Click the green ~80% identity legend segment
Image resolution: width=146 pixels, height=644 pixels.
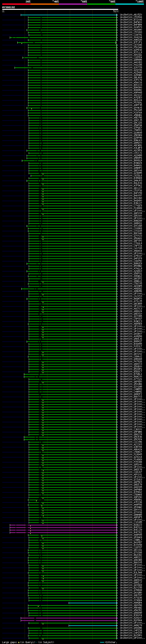(x=101, y=4)
